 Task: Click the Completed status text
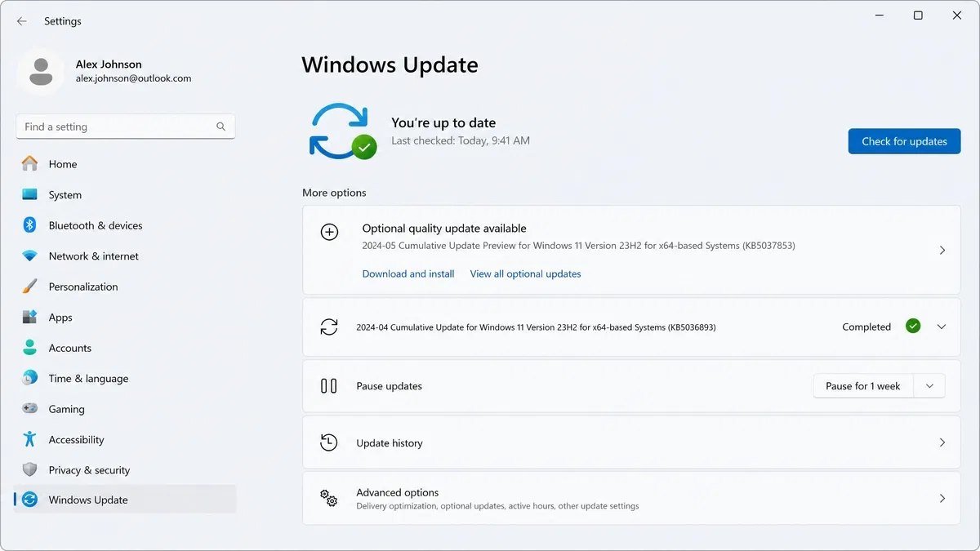click(x=866, y=327)
